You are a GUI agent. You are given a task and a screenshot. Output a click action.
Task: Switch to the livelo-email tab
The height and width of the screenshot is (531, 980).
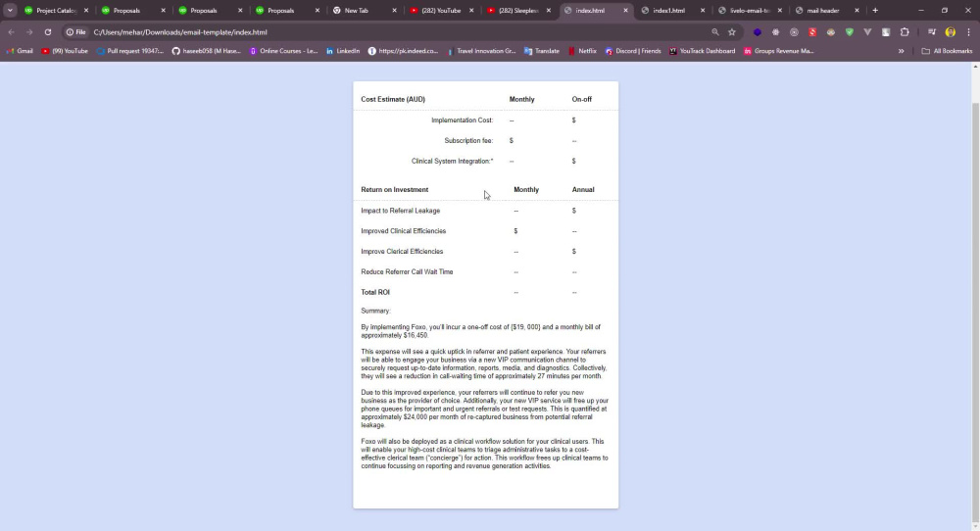pyautogui.click(x=750, y=11)
